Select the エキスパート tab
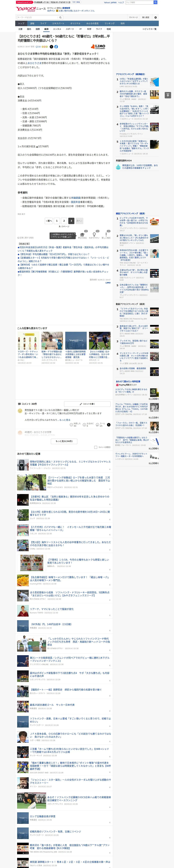The image size is (174, 868). [58, 24]
